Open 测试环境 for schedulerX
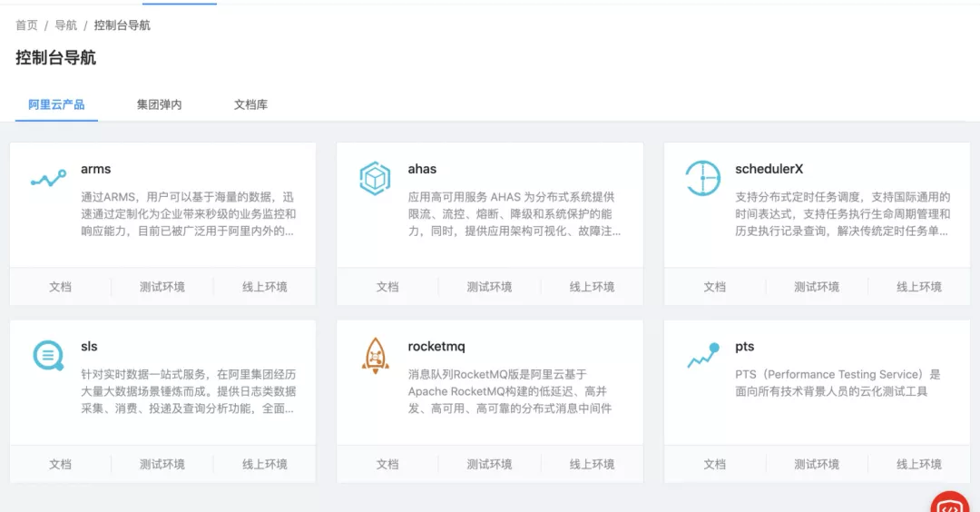The width and height of the screenshot is (980, 512). (x=817, y=287)
